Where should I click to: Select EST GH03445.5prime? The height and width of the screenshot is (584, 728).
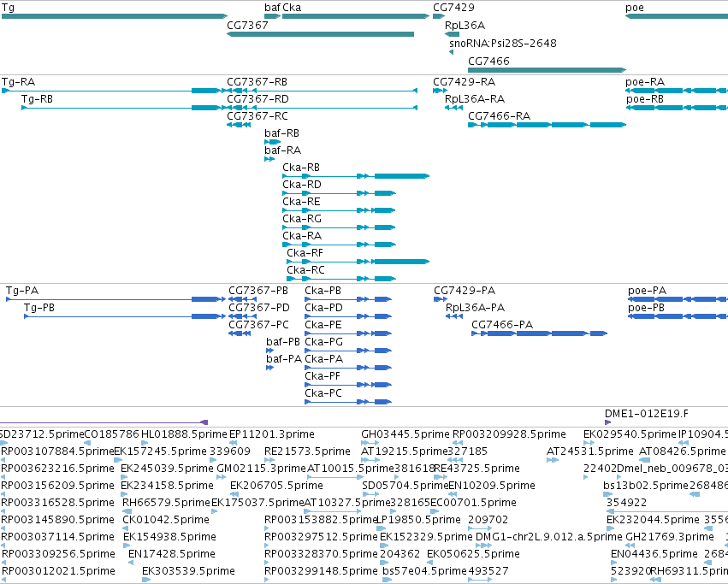[x=405, y=434]
